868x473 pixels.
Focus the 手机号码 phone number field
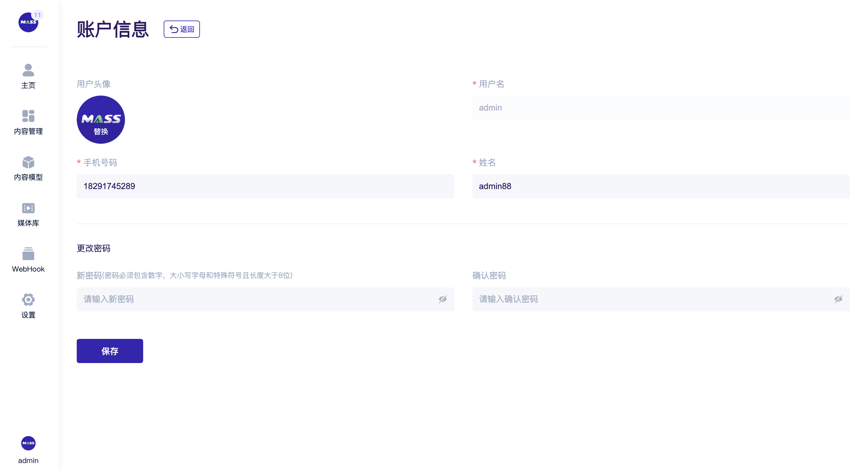(x=265, y=186)
